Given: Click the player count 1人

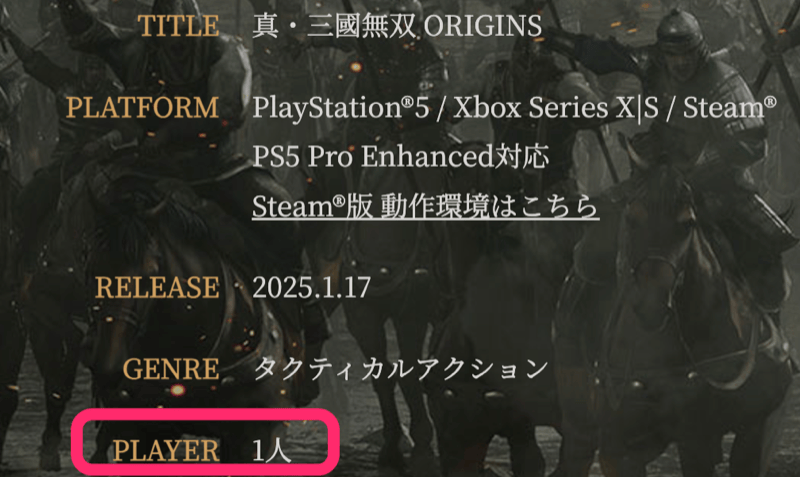Looking at the screenshot, I should click(x=271, y=451).
